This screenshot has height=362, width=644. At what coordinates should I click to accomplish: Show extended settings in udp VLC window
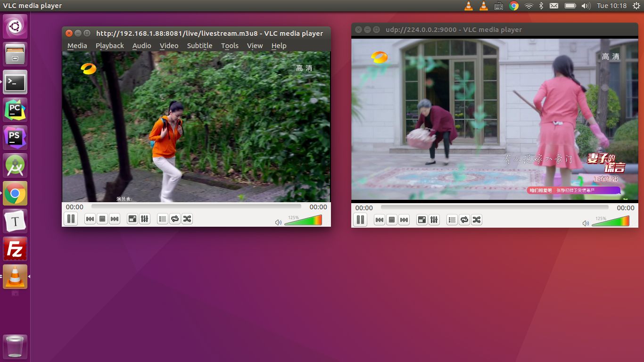pyautogui.click(x=434, y=220)
